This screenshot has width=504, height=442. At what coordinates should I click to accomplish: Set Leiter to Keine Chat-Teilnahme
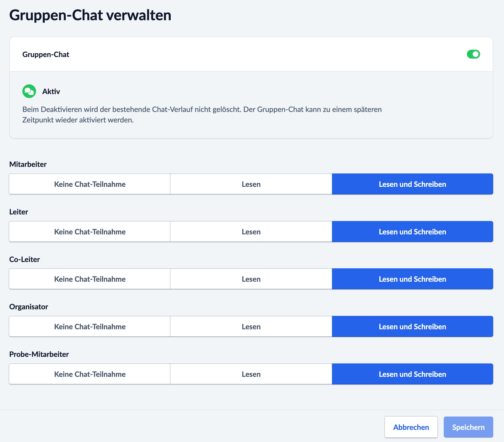pos(90,232)
